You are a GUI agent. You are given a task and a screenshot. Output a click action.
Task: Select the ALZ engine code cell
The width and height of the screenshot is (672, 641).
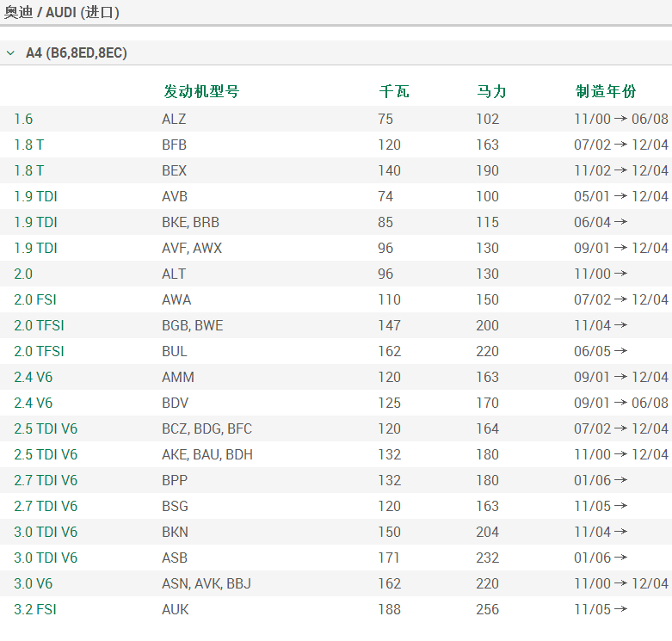pyautogui.click(x=174, y=119)
